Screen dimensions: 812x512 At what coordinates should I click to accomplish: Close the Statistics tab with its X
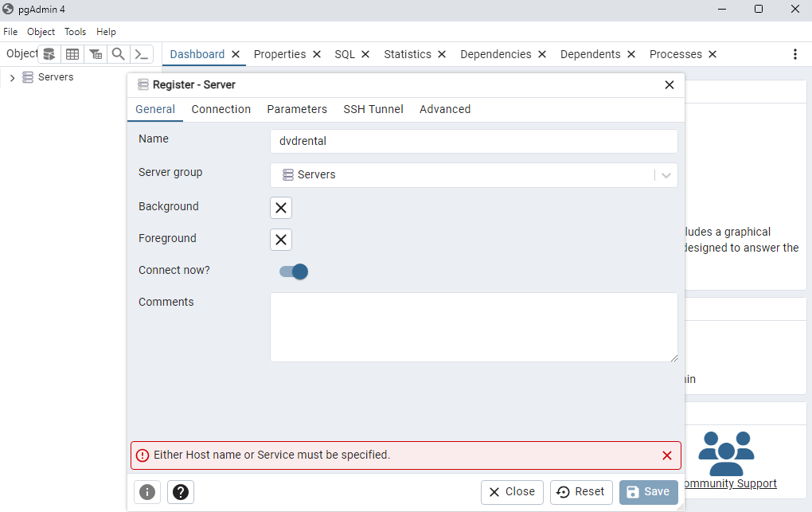pyautogui.click(x=442, y=54)
